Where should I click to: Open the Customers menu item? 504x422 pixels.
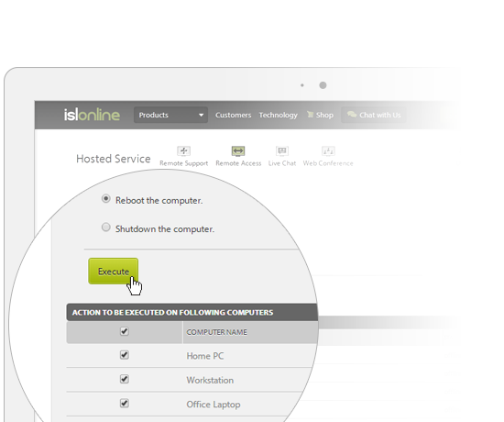(x=234, y=116)
